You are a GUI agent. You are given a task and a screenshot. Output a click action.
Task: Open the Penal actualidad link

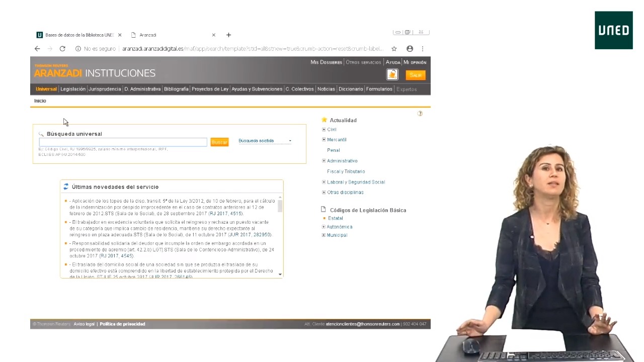point(334,150)
